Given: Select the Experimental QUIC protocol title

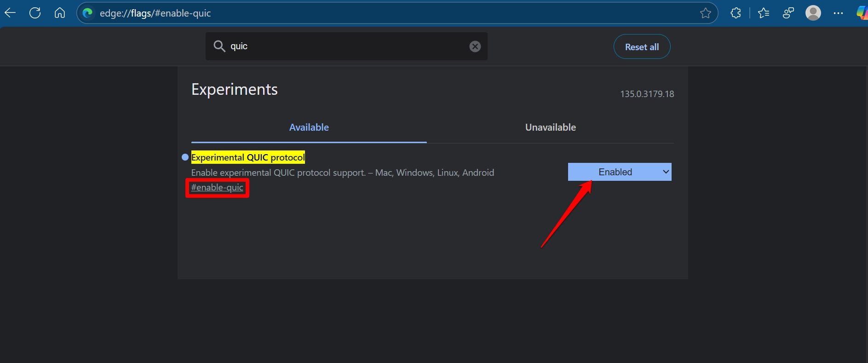Looking at the screenshot, I should [248, 157].
